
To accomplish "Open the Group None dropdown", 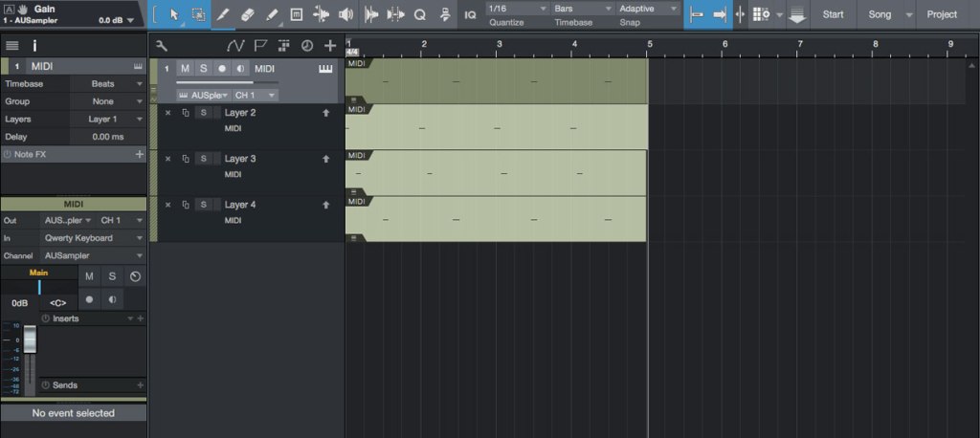I will click(x=108, y=101).
